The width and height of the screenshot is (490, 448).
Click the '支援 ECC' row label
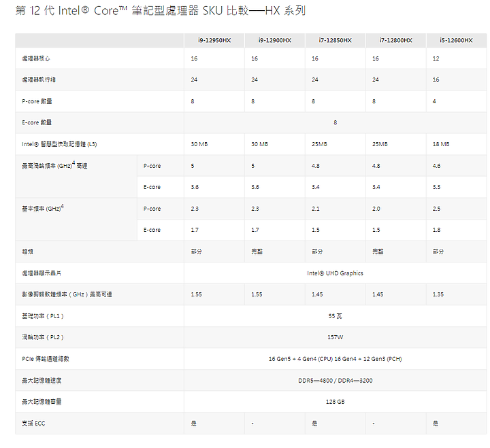pos(33,424)
